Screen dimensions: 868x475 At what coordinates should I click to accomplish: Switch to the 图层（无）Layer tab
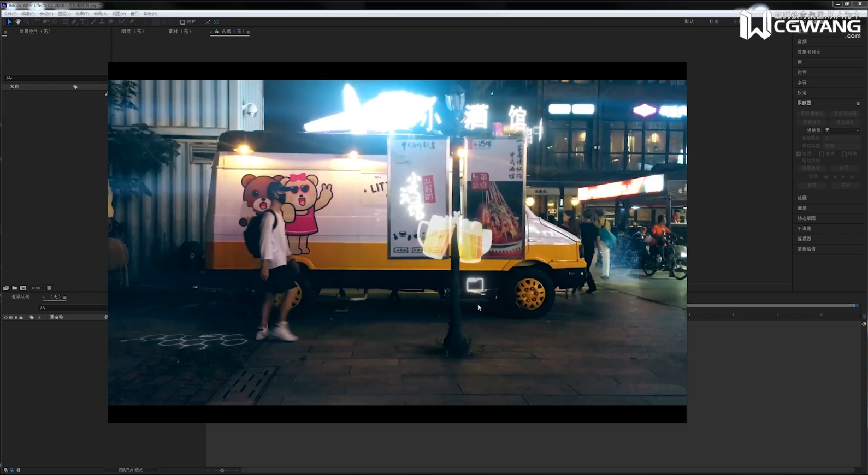click(x=133, y=32)
